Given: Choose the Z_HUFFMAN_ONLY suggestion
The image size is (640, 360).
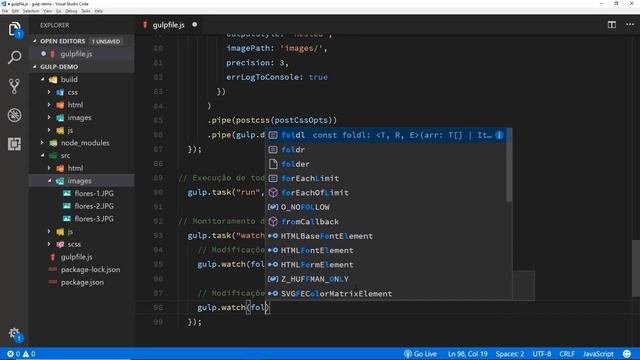Looking at the screenshot, I should point(387,279).
